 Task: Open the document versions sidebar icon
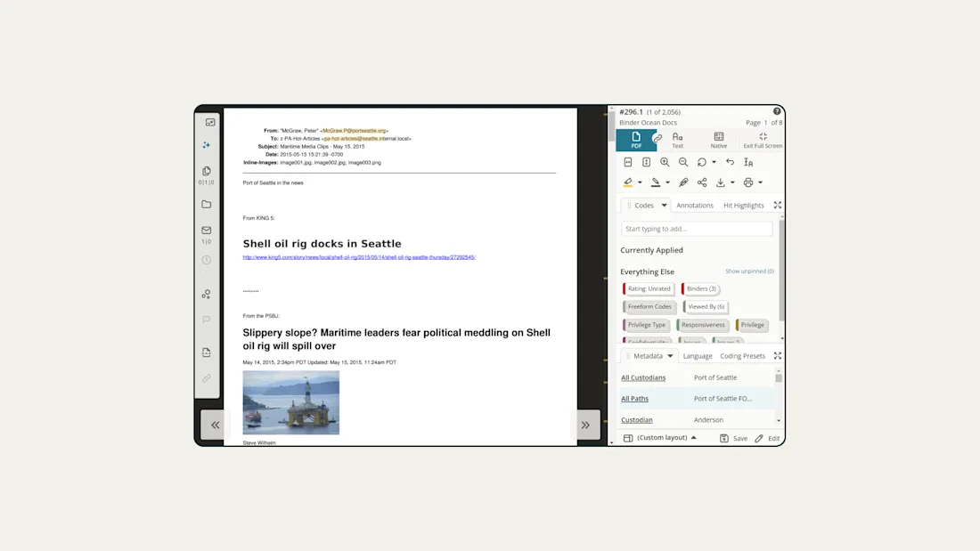click(x=207, y=352)
